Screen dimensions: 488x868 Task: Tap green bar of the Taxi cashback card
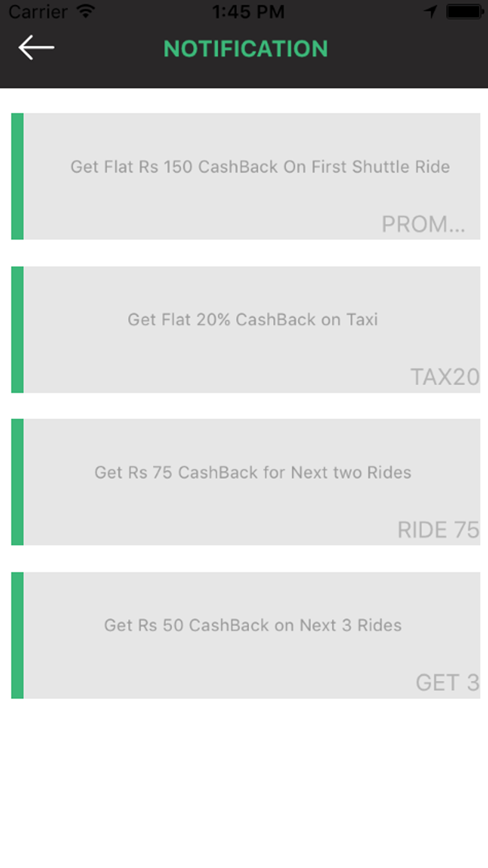click(18, 330)
